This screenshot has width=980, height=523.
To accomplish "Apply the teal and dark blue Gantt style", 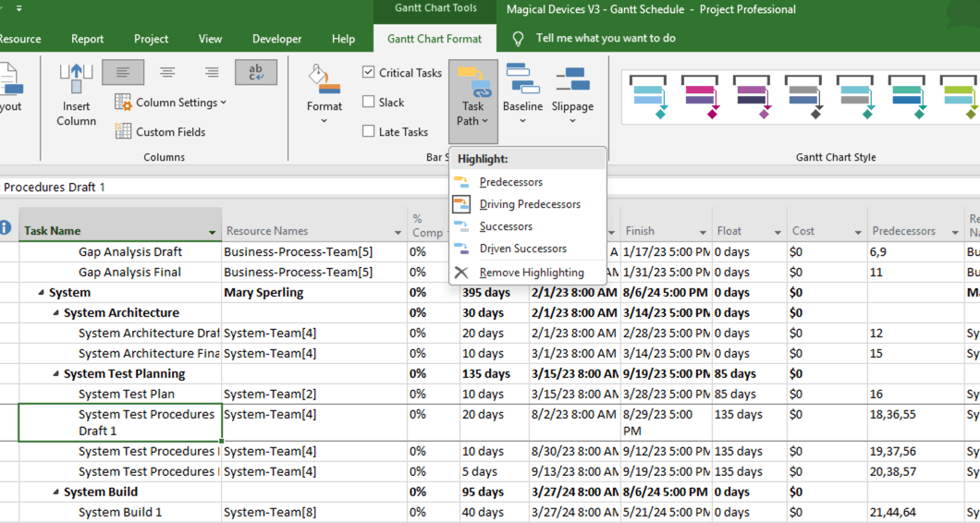I will [x=908, y=97].
